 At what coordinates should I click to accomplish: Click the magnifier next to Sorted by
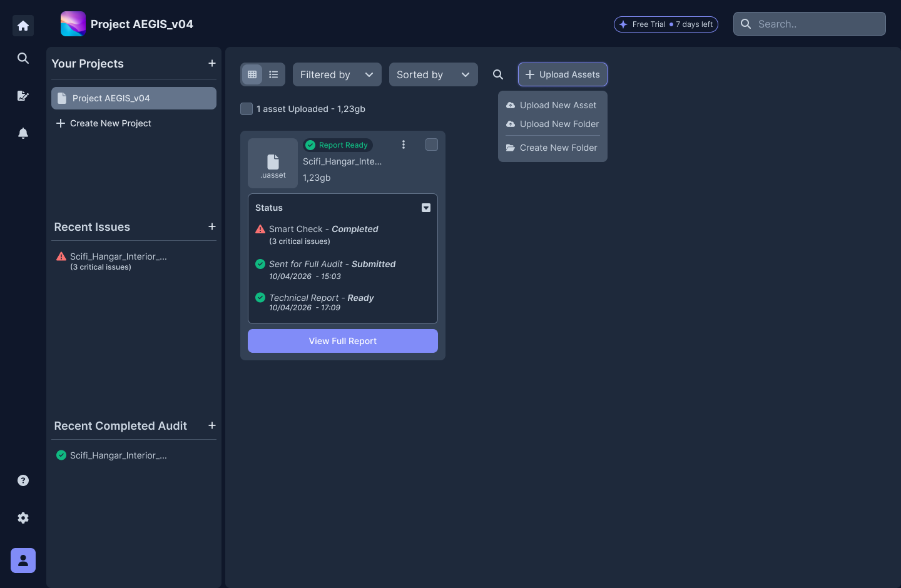click(x=498, y=74)
